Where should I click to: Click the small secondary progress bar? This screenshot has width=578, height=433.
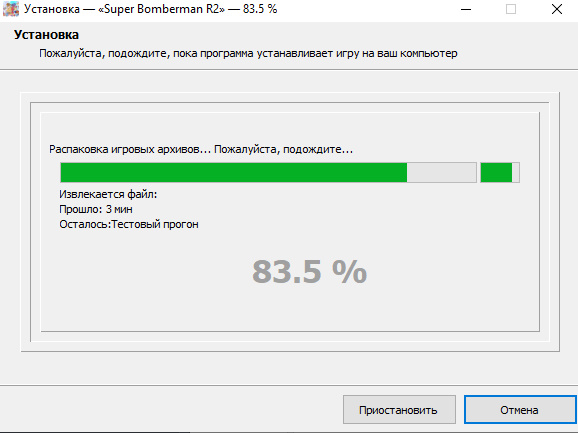[500, 172]
